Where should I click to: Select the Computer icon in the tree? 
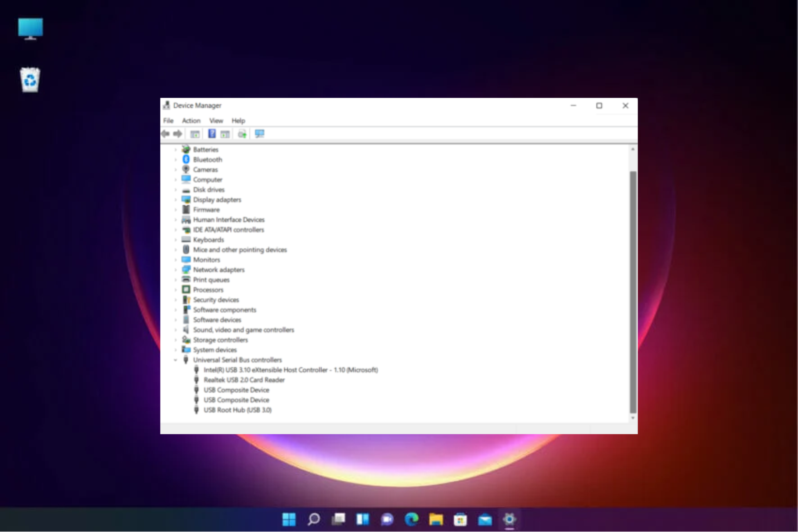tap(186, 179)
